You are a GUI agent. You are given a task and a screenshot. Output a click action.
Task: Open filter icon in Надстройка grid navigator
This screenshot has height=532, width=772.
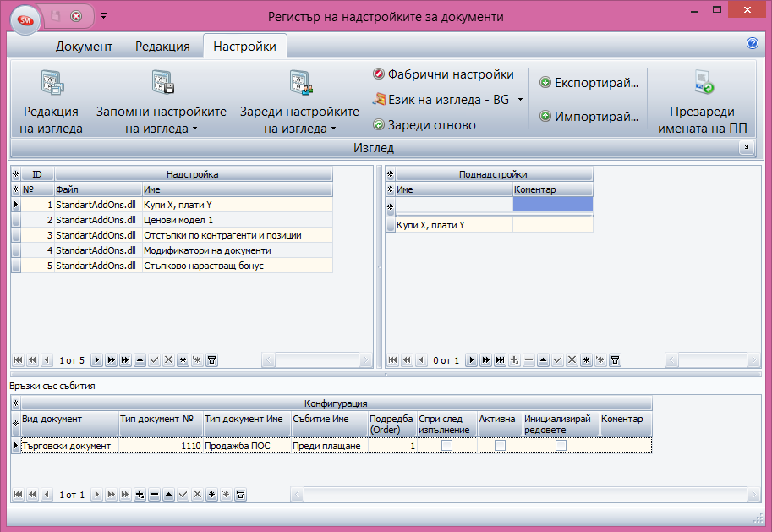click(x=211, y=360)
